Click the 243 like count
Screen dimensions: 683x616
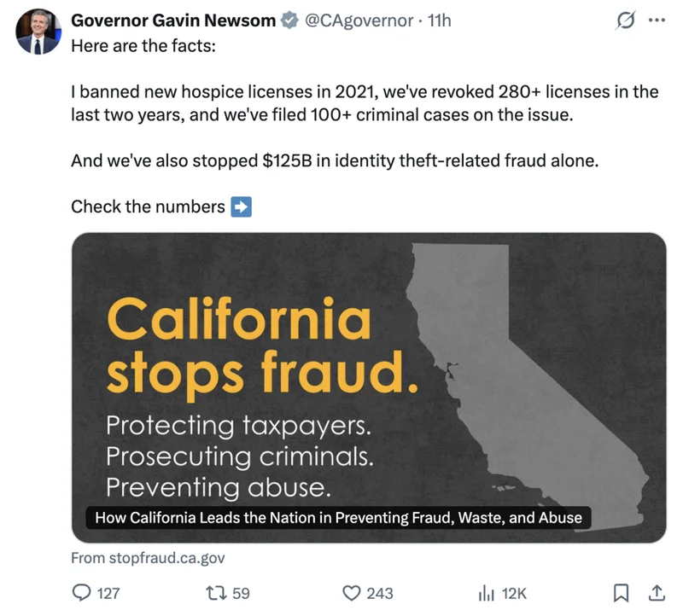pyautogui.click(x=380, y=593)
